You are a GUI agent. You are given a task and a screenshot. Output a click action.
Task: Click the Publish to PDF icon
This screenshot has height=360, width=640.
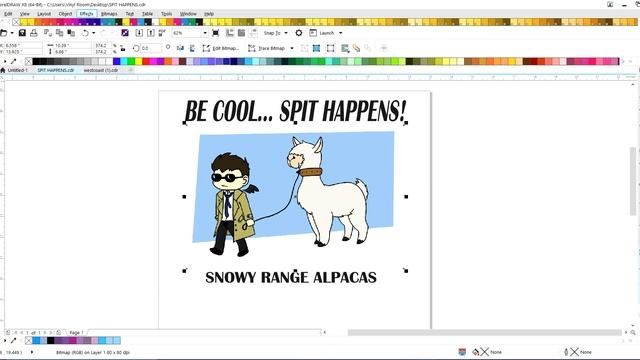(162, 33)
